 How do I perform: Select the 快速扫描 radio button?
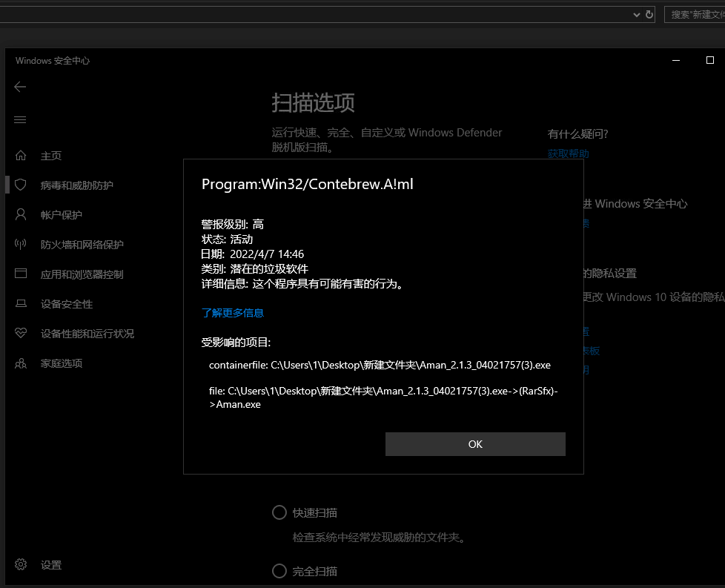[x=279, y=512]
